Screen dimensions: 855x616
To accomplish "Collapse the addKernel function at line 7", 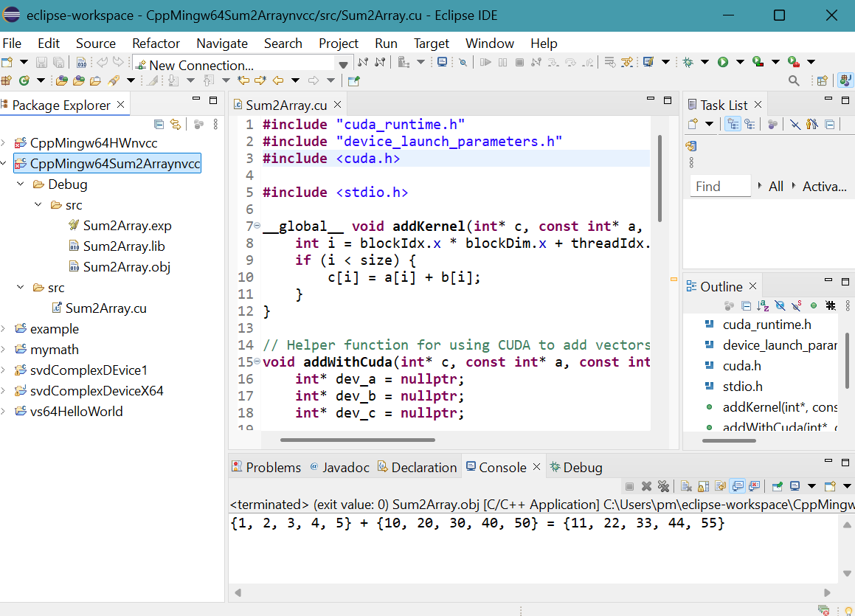I will tap(257, 226).
